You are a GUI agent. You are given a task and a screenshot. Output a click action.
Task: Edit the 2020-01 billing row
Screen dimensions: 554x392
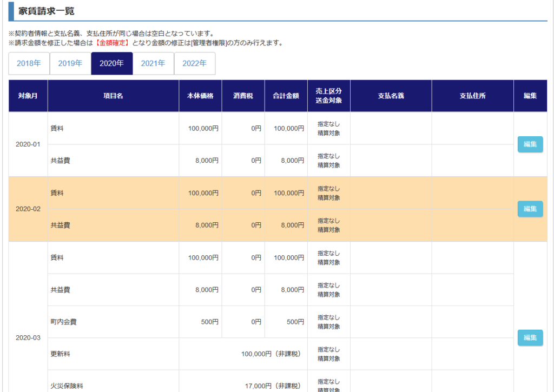click(530, 144)
